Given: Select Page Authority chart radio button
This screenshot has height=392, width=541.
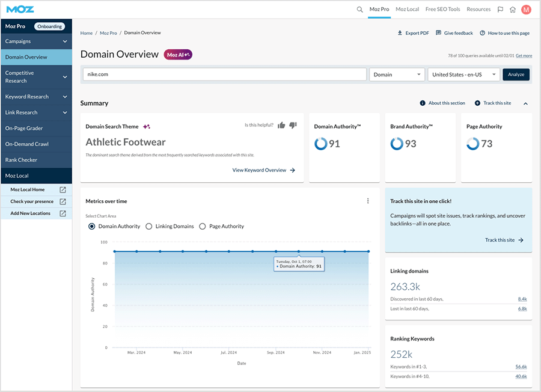Looking at the screenshot, I should pos(203,227).
